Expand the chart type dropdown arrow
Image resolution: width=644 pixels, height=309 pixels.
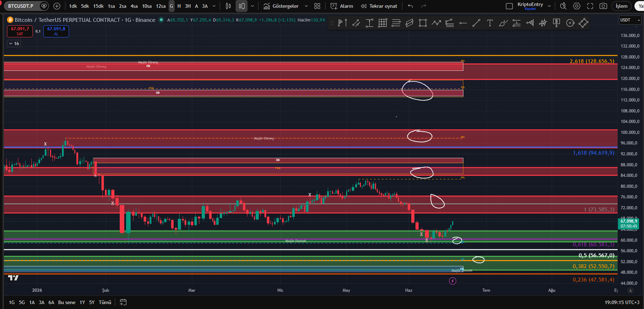coord(252,6)
